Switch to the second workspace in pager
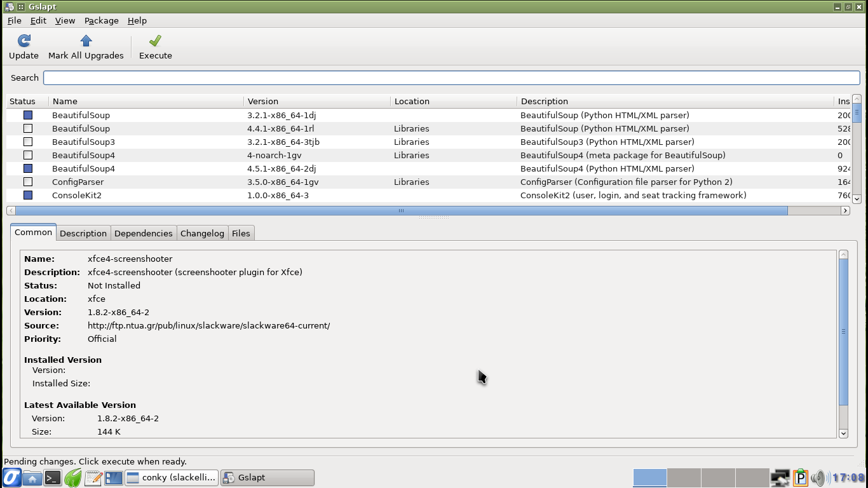Image resolution: width=868 pixels, height=488 pixels. pyautogui.click(x=684, y=478)
